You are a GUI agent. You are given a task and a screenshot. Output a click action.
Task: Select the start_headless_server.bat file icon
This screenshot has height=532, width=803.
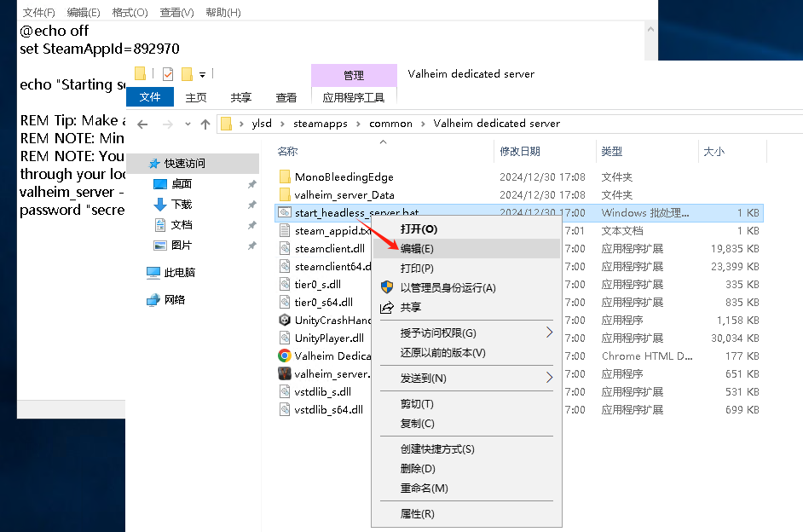click(284, 212)
